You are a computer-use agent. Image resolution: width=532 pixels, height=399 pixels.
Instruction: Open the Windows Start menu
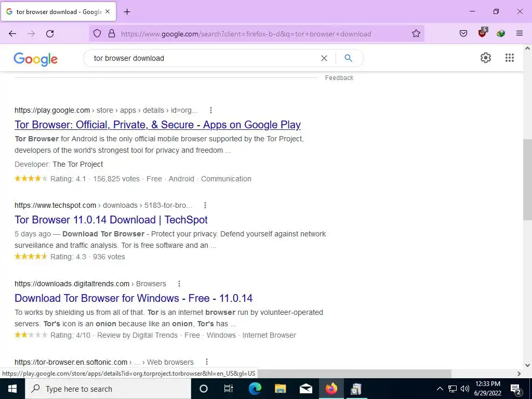click(x=12, y=389)
